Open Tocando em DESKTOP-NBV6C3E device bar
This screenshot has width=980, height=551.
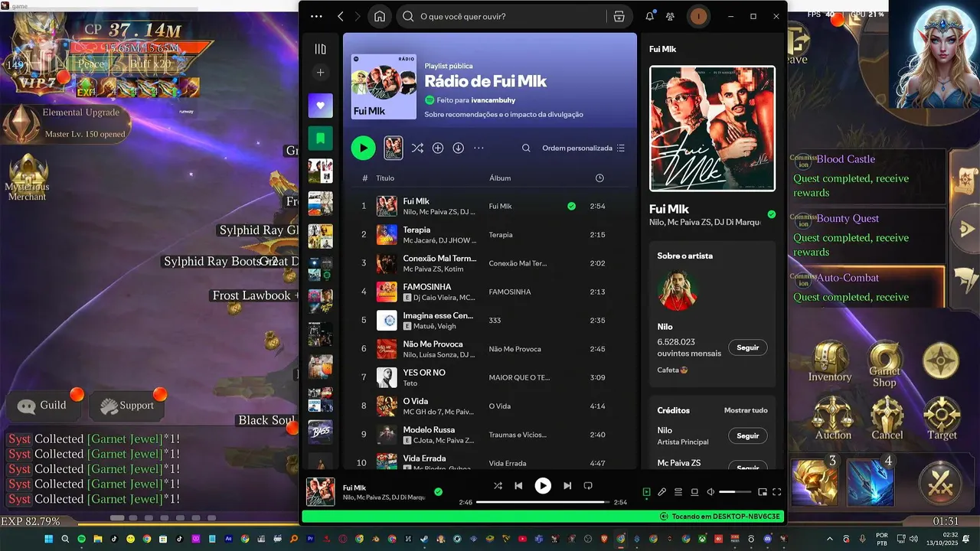(543, 517)
